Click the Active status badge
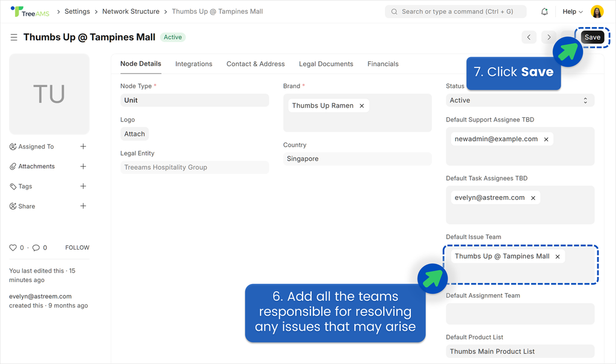This screenshot has height=364, width=616. coord(173,37)
